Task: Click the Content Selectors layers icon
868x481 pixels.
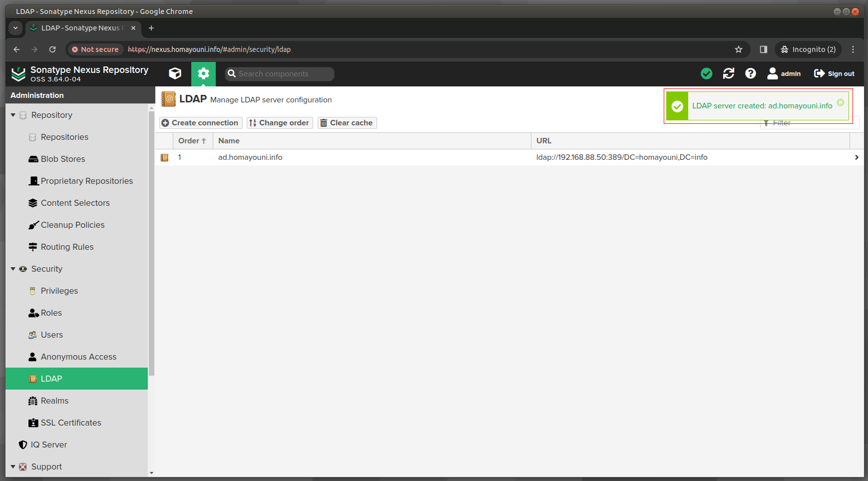Action: 33,203
